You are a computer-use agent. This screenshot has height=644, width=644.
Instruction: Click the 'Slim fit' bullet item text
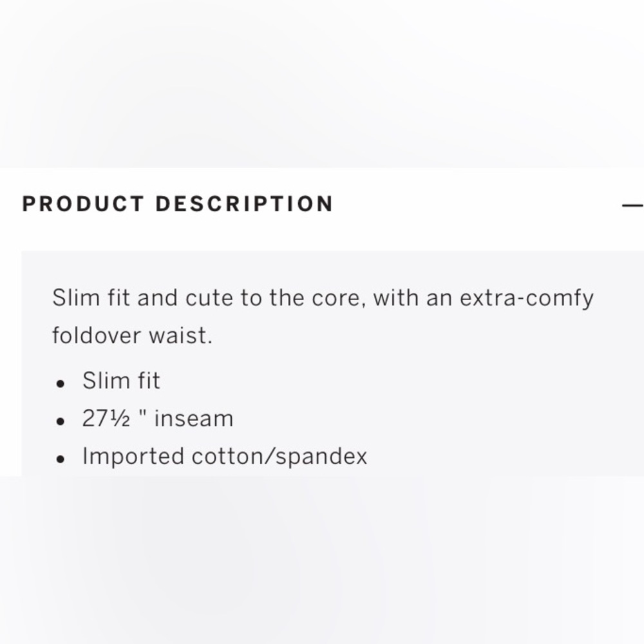[x=121, y=381]
